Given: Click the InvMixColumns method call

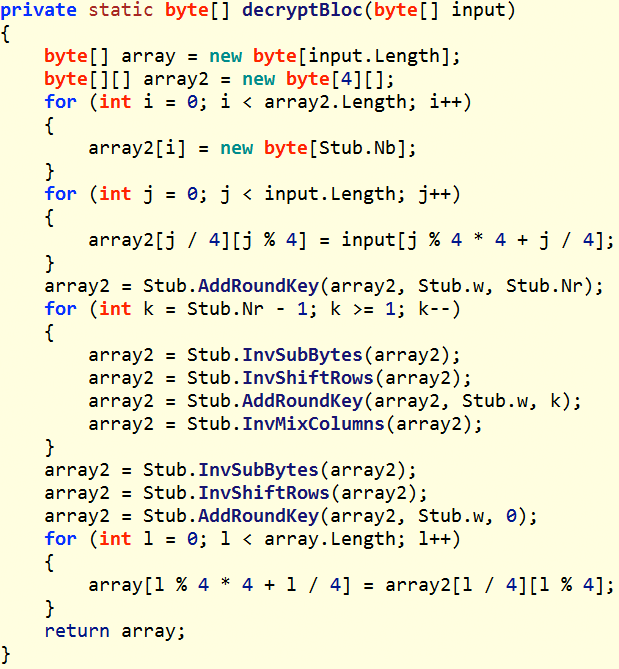Looking at the screenshot, I should click(314, 424).
